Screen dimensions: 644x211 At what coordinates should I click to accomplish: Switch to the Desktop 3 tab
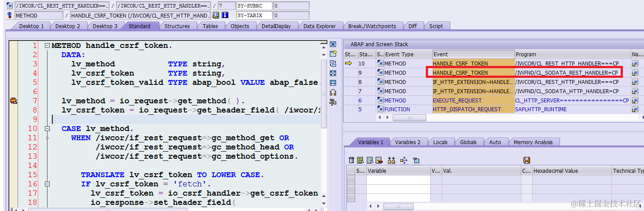pyautogui.click(x=105, y=26)
